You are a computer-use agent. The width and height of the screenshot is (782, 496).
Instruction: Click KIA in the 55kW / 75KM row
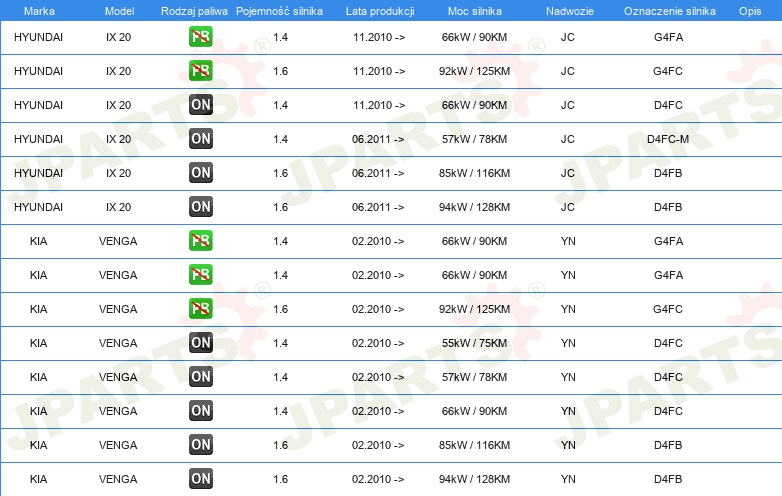pyautogui.click(x=38, y=343)
